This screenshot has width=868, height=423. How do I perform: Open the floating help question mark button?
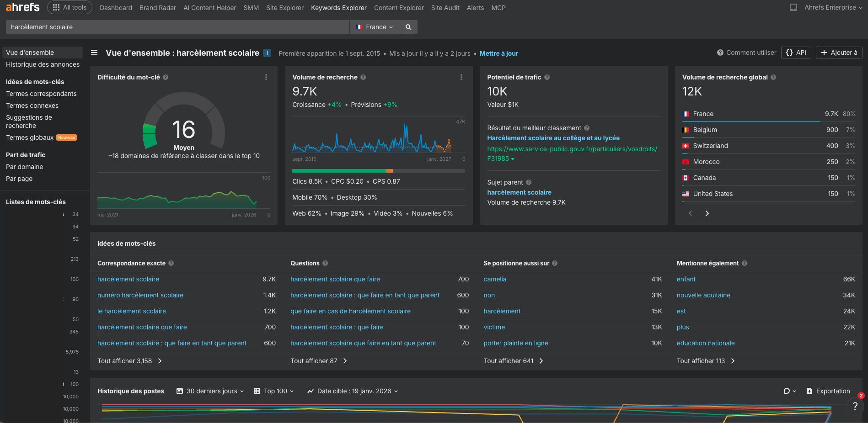(x=856, y=406)
